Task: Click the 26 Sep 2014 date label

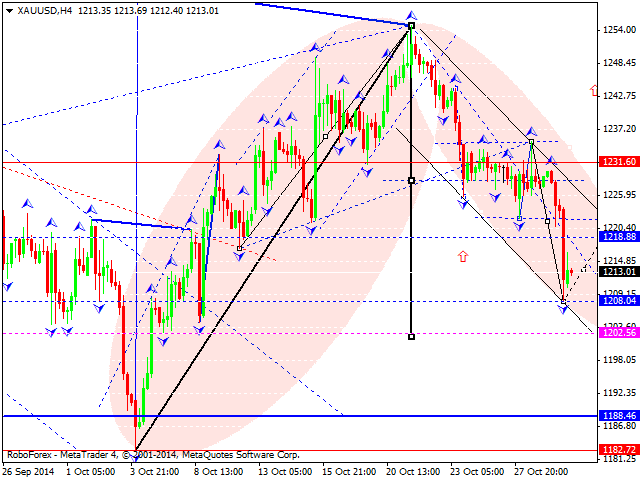Action: pyautogui.click(x=28, y=472)
